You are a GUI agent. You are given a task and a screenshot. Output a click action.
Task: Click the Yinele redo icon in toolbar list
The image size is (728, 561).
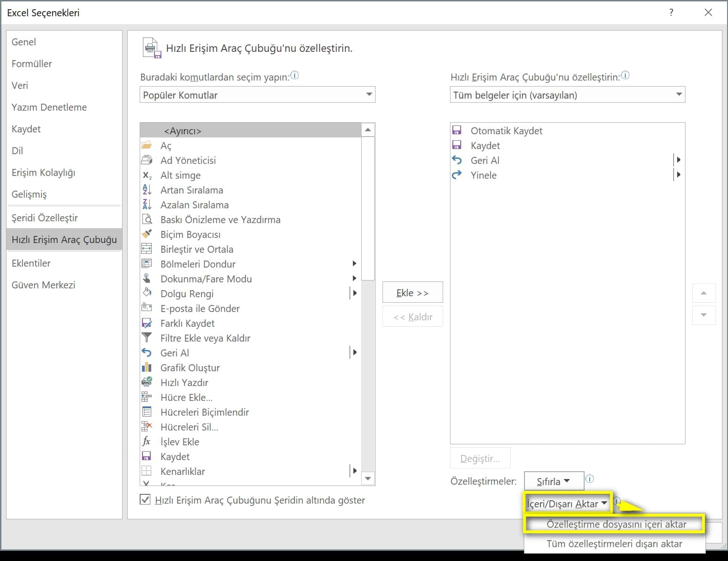click(457, 175)
